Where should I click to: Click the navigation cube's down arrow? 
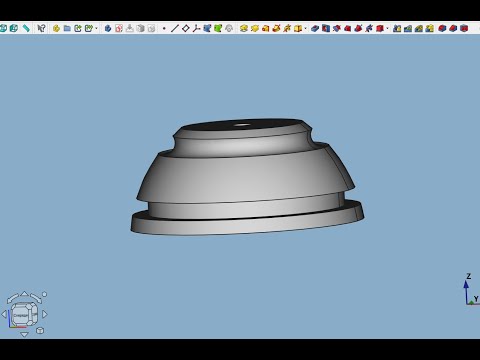pyautogui.click(x=24, y=334)
